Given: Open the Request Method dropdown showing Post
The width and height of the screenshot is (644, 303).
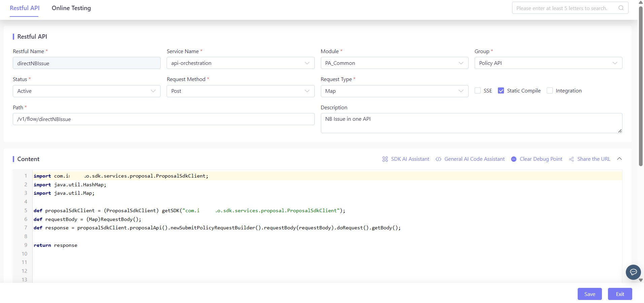Looking at the screenshot, I should coord(240,91).
